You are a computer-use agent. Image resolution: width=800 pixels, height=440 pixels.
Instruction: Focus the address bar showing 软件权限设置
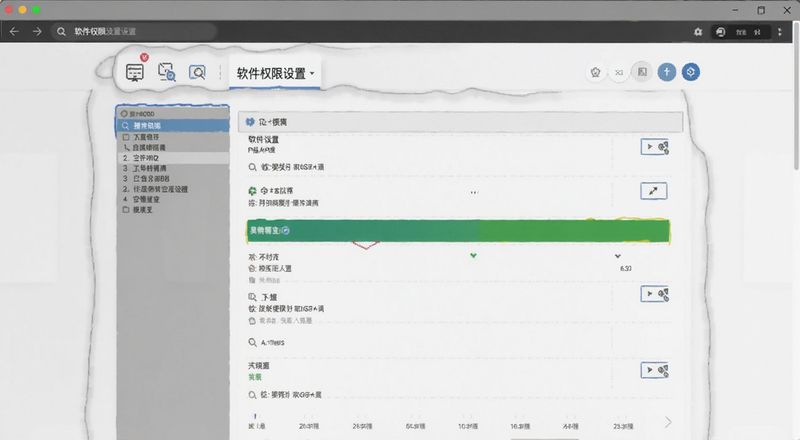134,32
